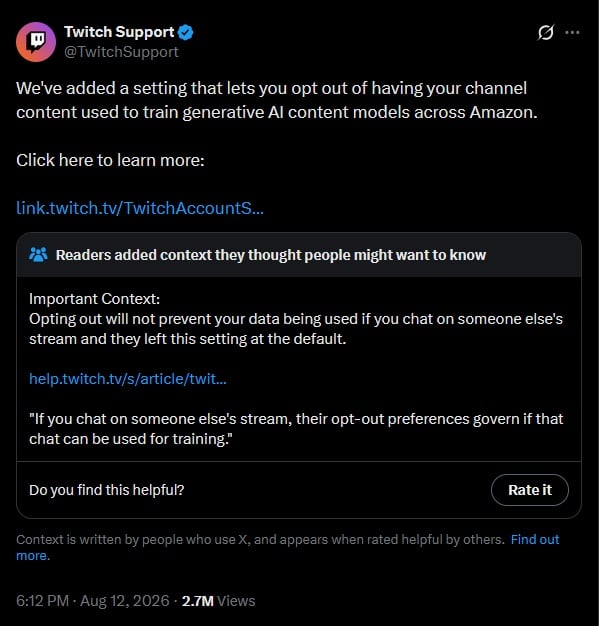Follow the Find out more link
The width and height of the screenshot is (599, 626).
tap(535, 540)
